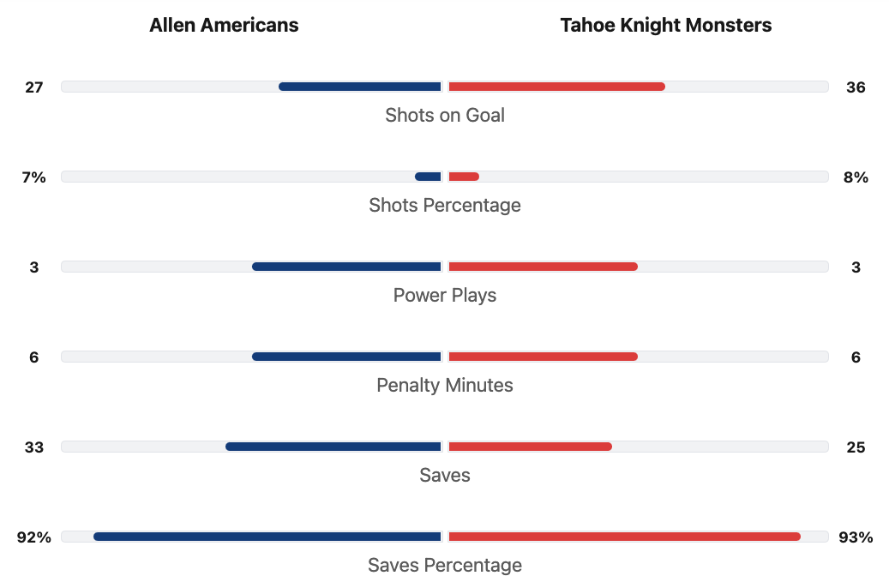Click Allen Americans' 27 shots value
Viewport: 889px width, 588px height.
(x=34, y=87)
